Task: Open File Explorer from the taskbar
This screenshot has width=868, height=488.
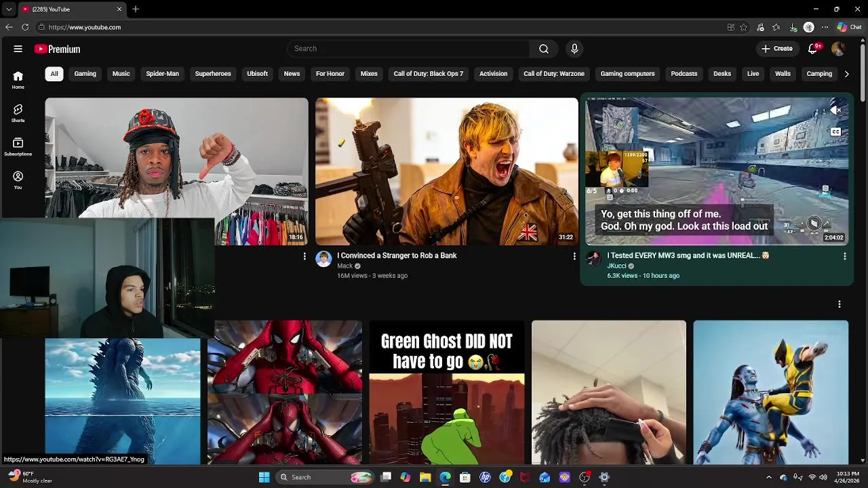Action: coord(425,477)
